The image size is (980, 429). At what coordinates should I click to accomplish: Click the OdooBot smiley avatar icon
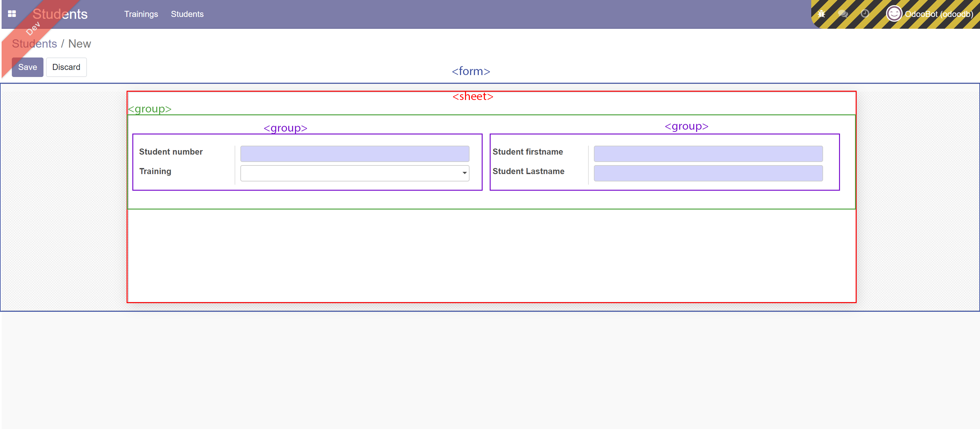pos(894,14)
